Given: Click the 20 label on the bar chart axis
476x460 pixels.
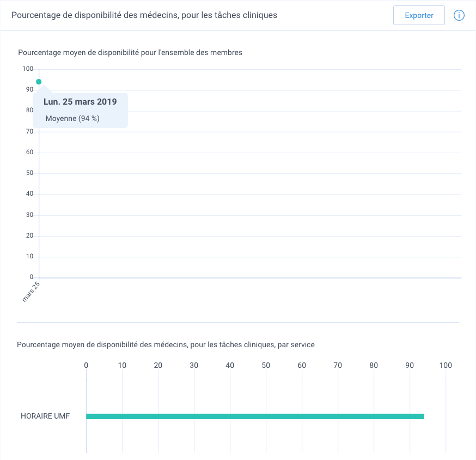Looking at the screenshot, I should pyautogui.click(x=158, y=365).
